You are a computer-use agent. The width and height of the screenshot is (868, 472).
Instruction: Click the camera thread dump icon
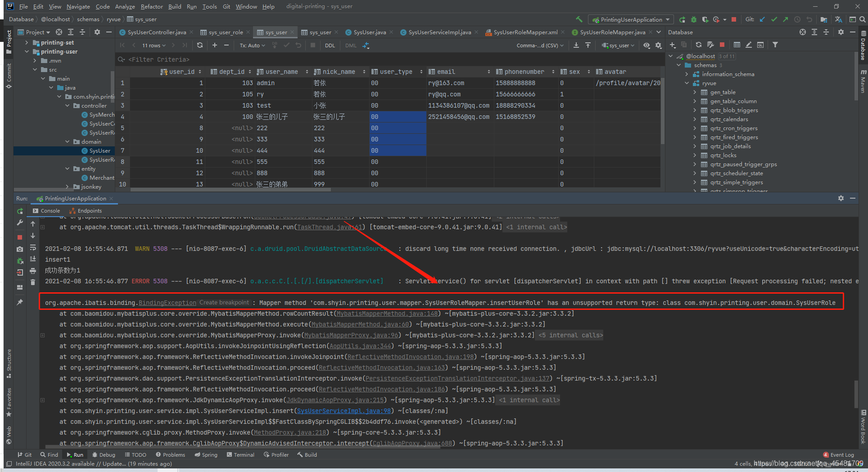20,249
